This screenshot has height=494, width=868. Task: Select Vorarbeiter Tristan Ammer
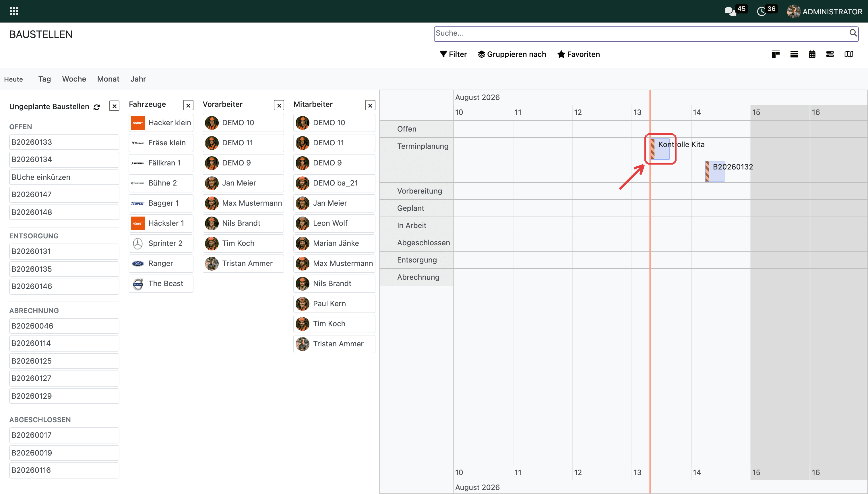click(243, 264)
